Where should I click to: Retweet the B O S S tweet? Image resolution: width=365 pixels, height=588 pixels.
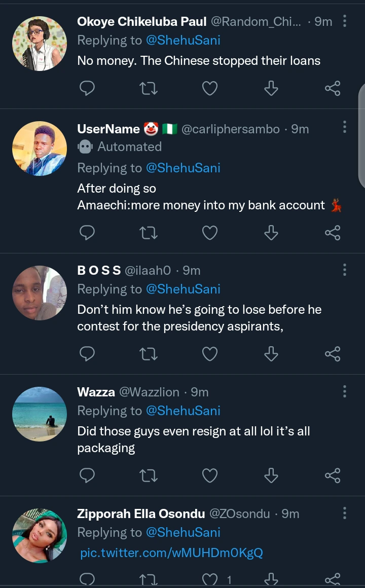tap(149, 354)
